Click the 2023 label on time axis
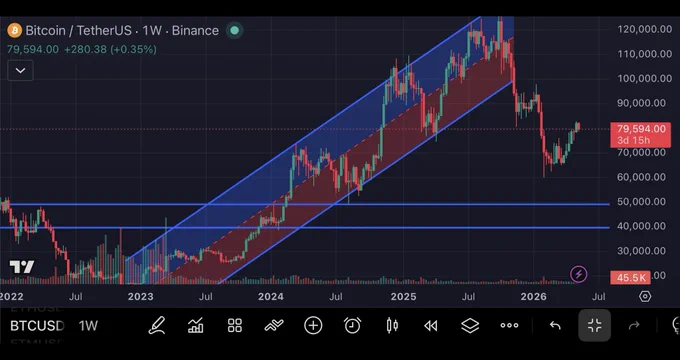Screen dimensions: 680x360 [141, 297]
